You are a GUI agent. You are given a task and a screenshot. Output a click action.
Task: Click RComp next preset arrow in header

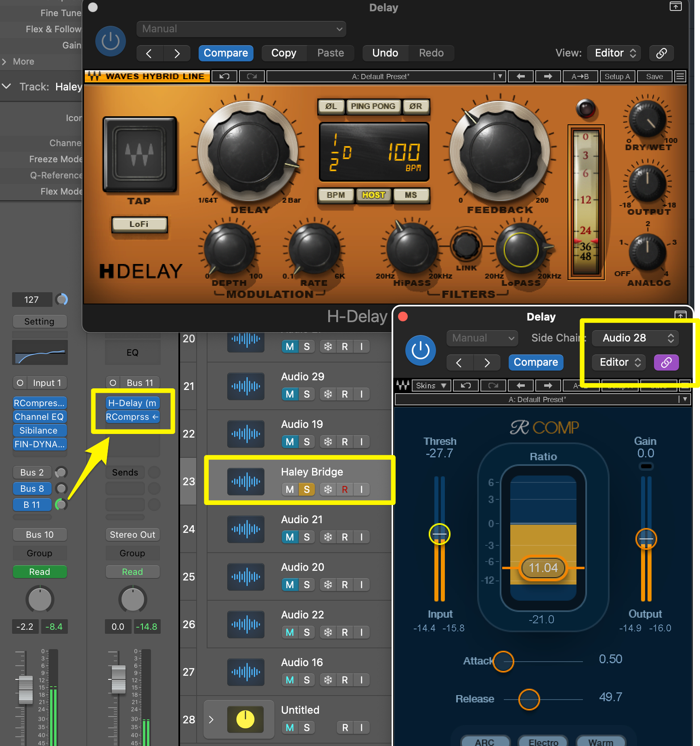[487, 363]
